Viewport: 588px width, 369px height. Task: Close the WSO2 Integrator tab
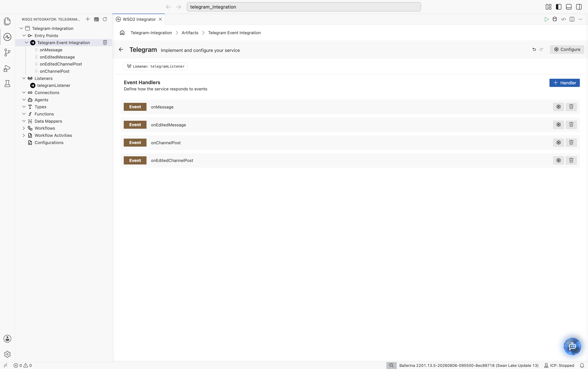(x=161, y=19)
